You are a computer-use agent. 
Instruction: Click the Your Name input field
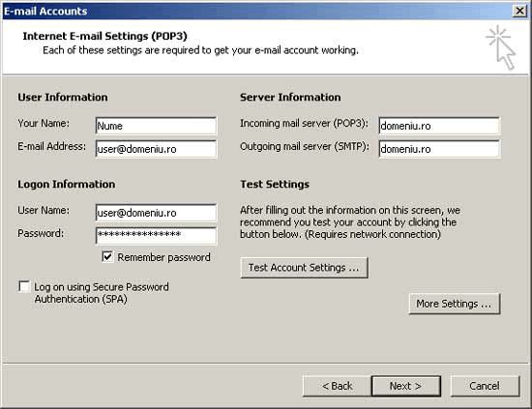(x=156, y=126)
